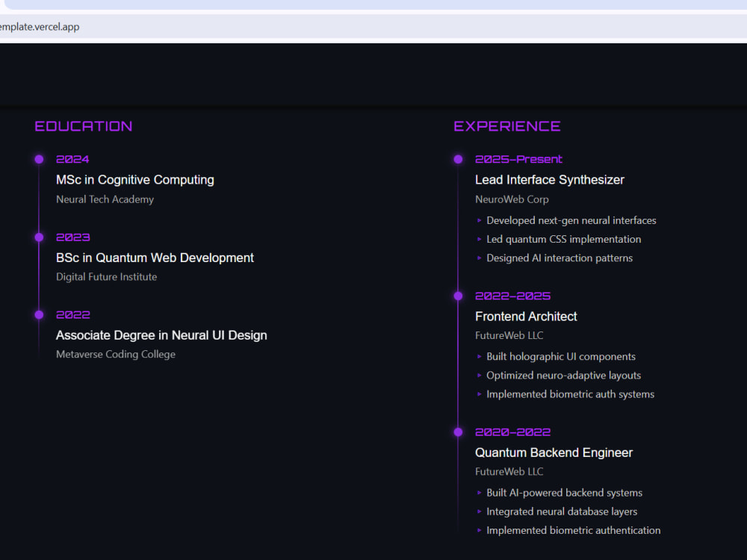
Task: Click Optimized neuro-adaptive layouts bullet text
Action: click(x=563, y=376)
